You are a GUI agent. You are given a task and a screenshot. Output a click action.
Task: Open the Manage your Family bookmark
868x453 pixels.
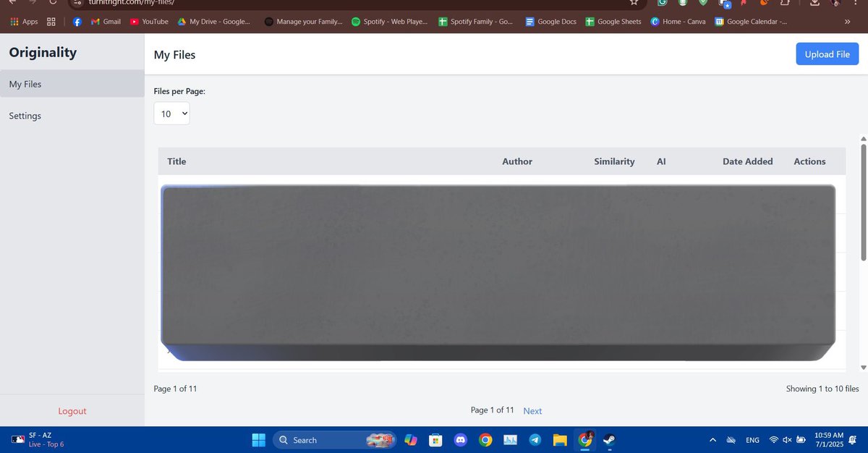pyautogui.click(x=304, y=22)
